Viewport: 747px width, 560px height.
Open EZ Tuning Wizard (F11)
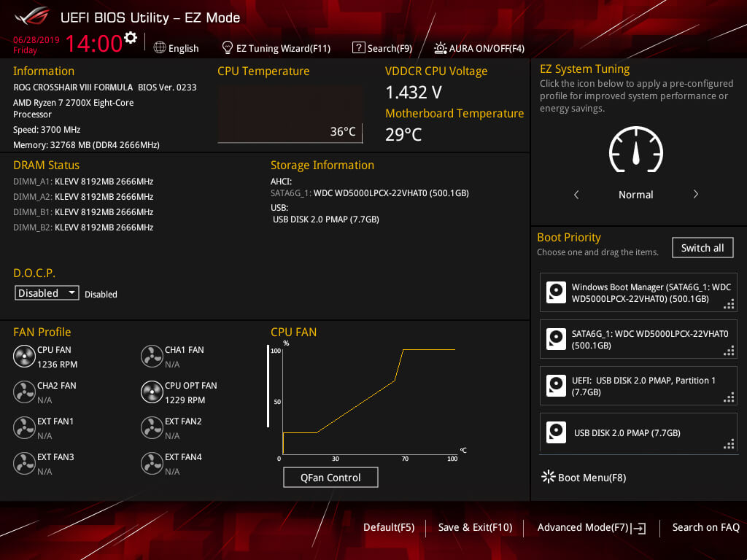276,48
